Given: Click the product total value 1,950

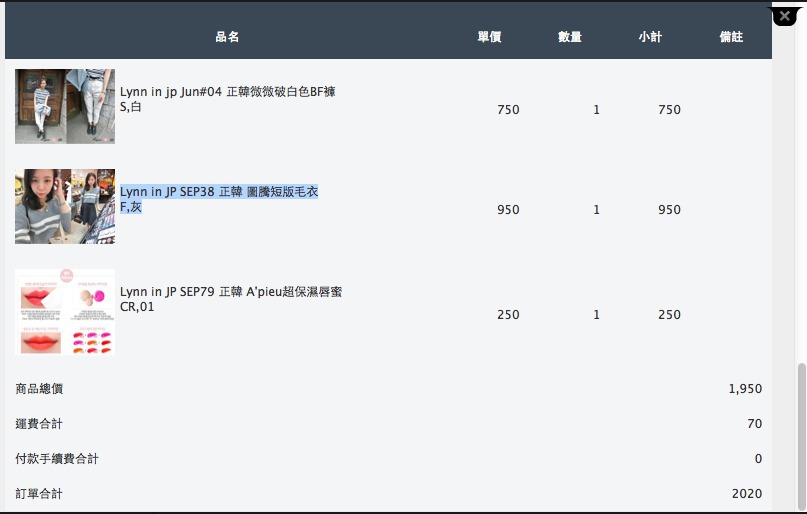Looking at the screenshot, I should [x=745, y=388].
